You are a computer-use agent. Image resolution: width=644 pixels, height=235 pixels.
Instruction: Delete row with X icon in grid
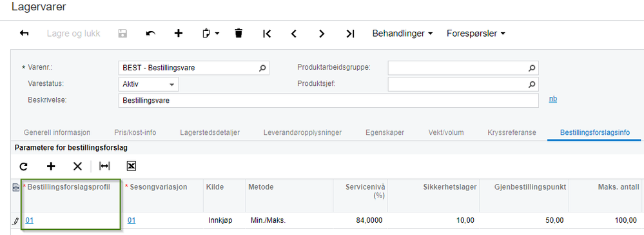tap(77, 167)
